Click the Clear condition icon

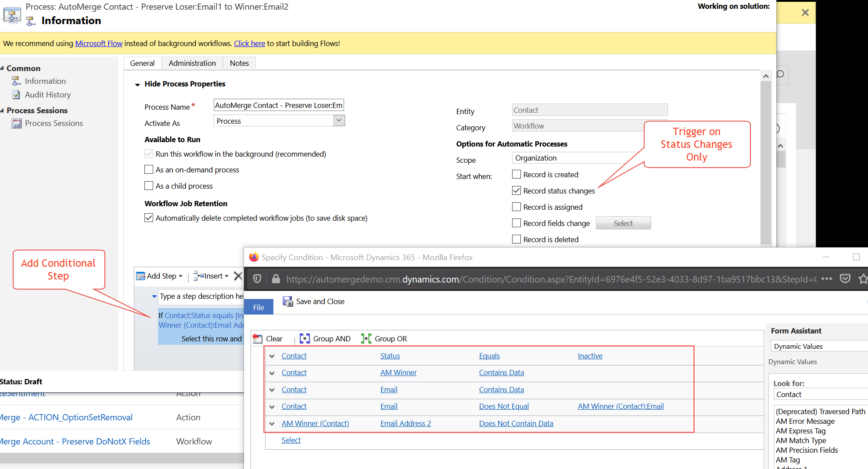tap(258, 339)
